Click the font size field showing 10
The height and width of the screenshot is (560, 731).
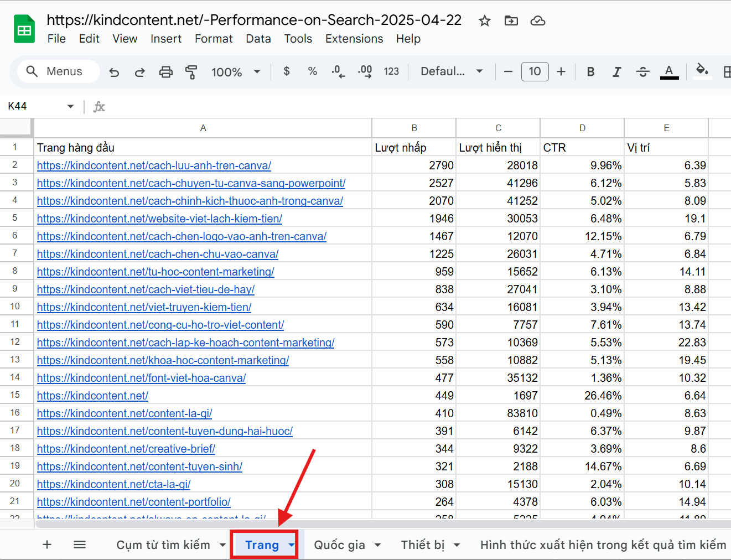tap(535, 71)
